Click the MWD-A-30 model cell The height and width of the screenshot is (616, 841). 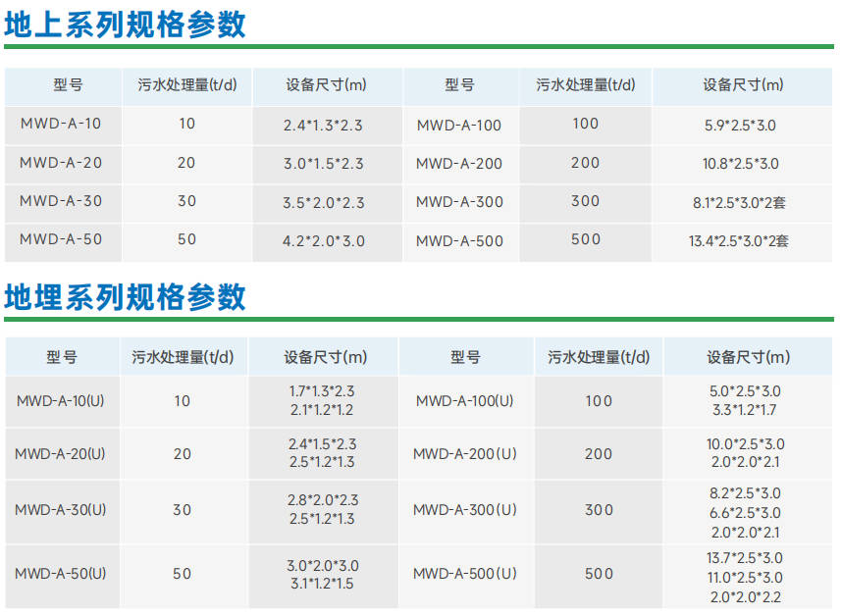61,201
